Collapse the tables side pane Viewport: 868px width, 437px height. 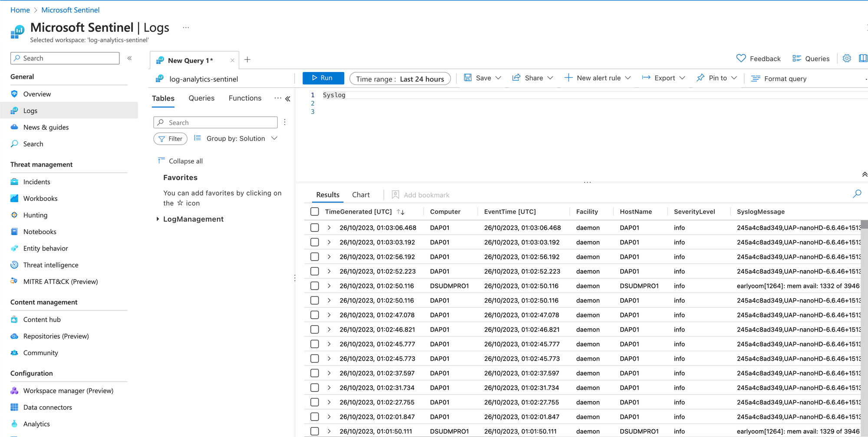coord(288,99)
